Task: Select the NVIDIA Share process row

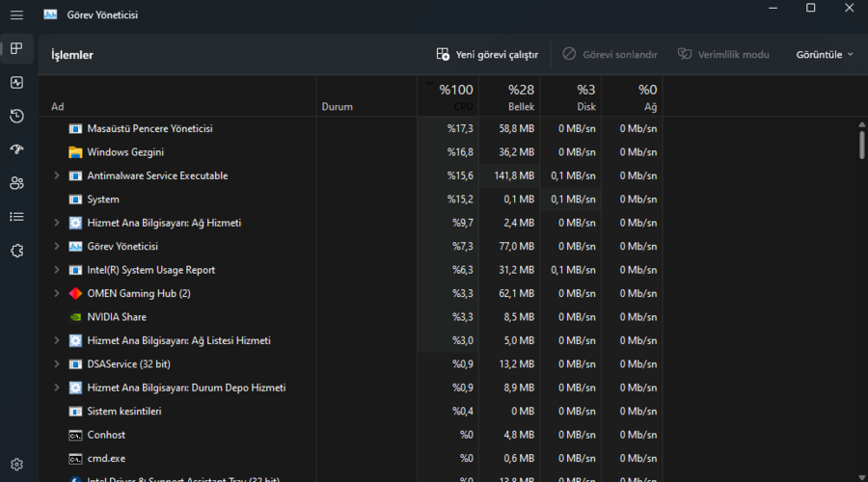Action: click(x=117, y=317)
